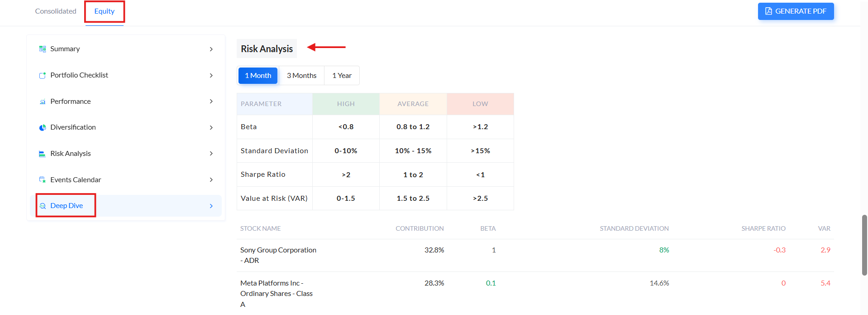Image resolution: width=868 pixels, height=315 pixels.
Task: Click the Portfolio Checklist icon
Action: (x=43, y=75)
